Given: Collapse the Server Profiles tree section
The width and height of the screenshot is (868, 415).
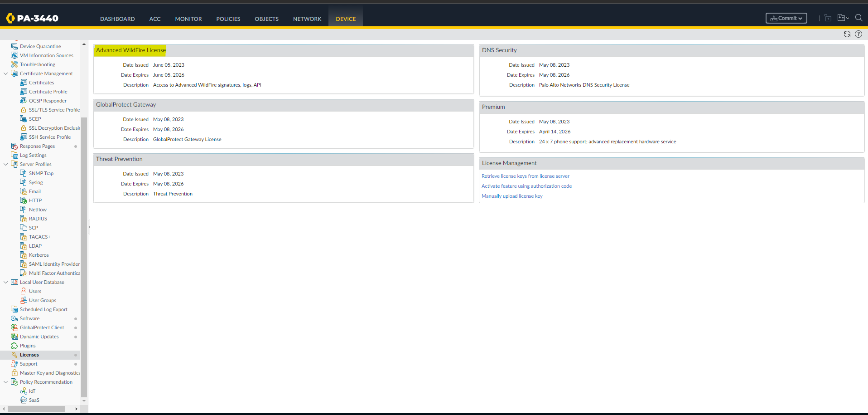Looking at the screenshot, I should tap(5, 164).
